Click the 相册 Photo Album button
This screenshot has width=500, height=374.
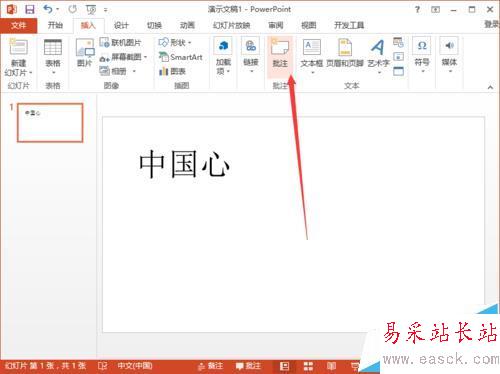[113, 71]
